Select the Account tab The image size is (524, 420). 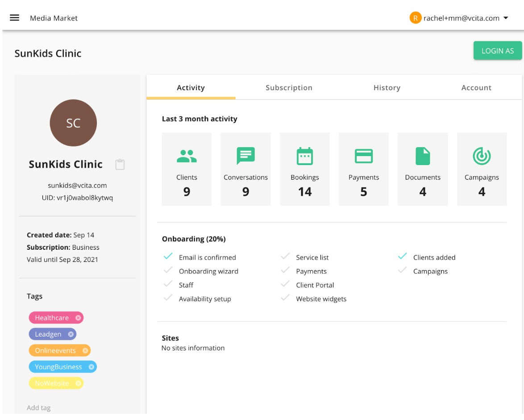tap(476, 88)
